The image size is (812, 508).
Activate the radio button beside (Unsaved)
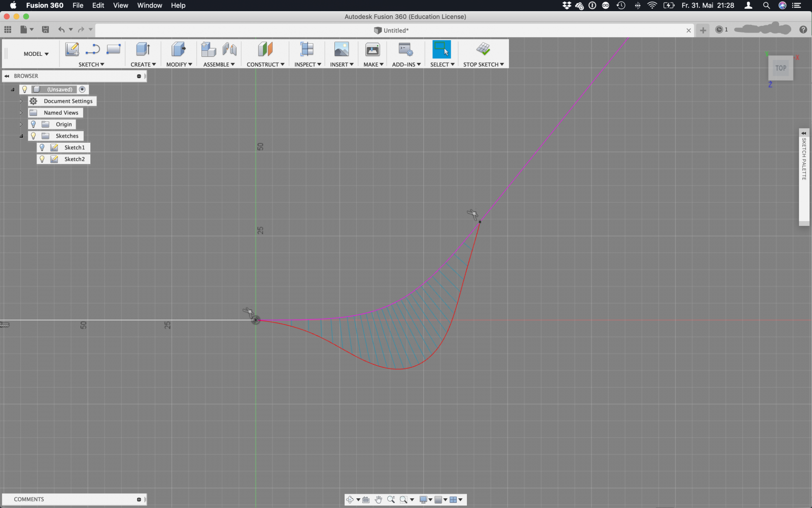82,89
